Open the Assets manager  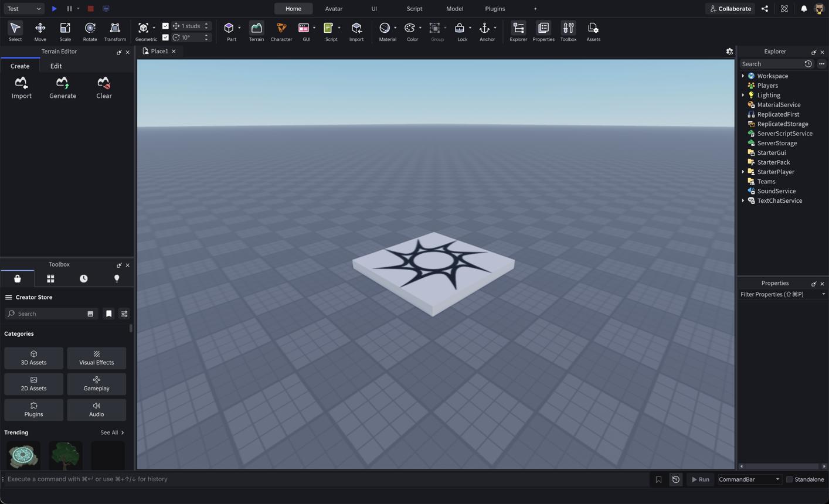(x=593, y=31)
